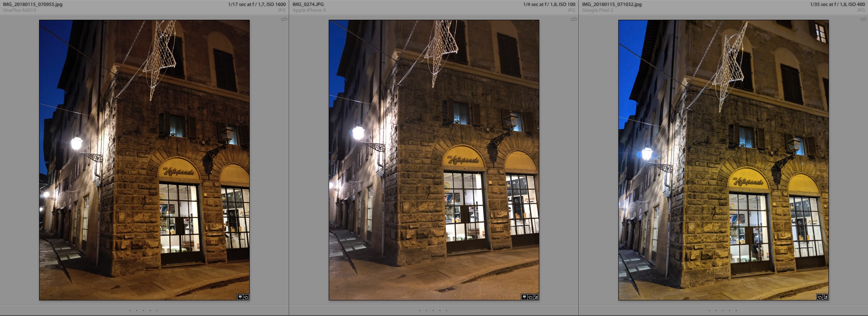The height and width of the screenshot is (316, 868).
Task: Select the OnePlus A5010 night street photo
Action: (x=144, y=160)
